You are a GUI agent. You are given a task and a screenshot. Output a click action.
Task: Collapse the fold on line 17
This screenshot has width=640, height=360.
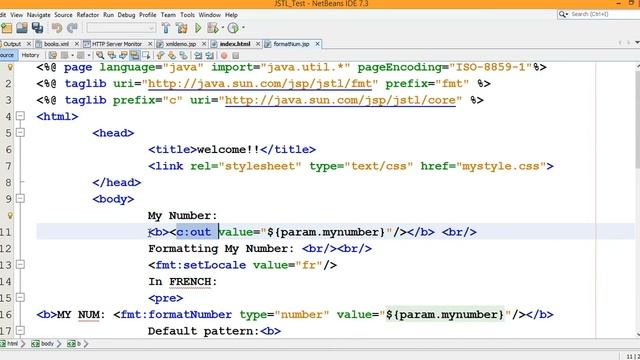20,331
